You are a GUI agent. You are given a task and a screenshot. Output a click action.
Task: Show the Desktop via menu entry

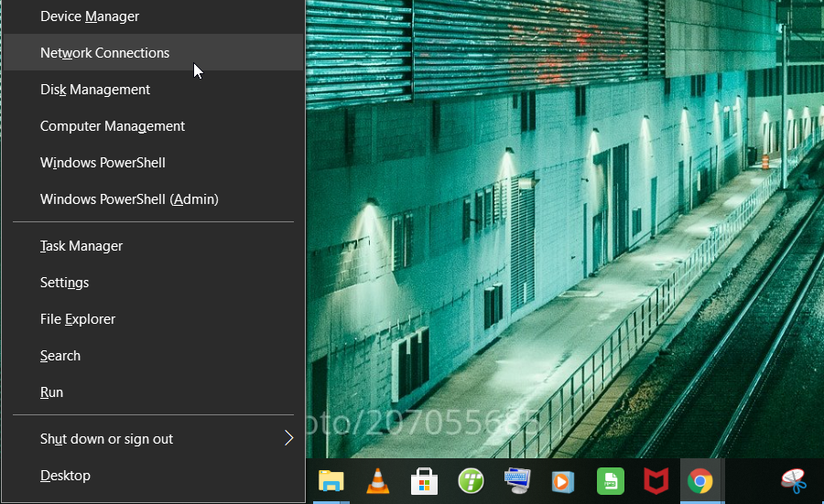click(x=65, y=476)
